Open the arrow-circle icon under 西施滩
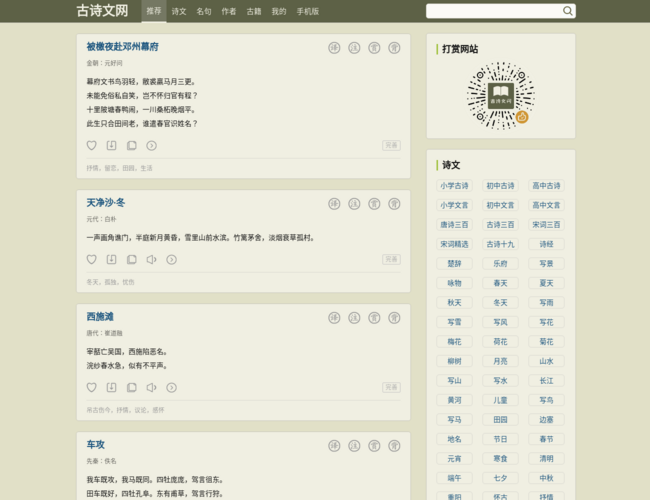The width and height of the screenshot is (650, 500). coord(172,387)
